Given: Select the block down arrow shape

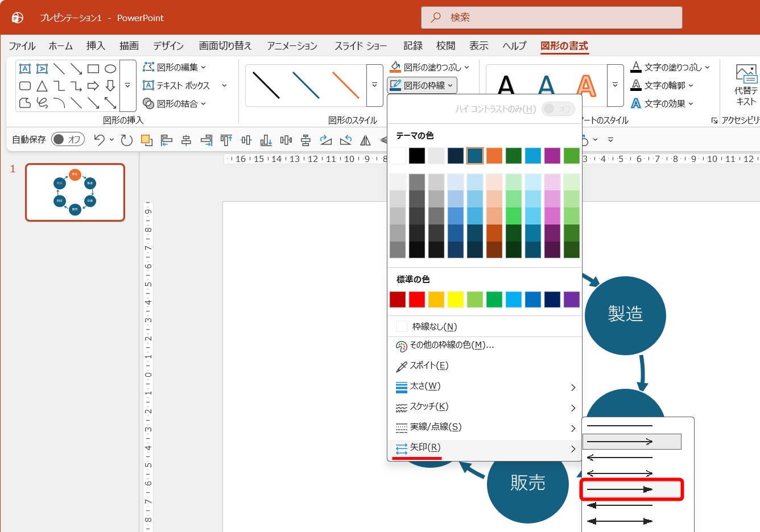Looking at the screenshot, I should (x=110, y=86).
